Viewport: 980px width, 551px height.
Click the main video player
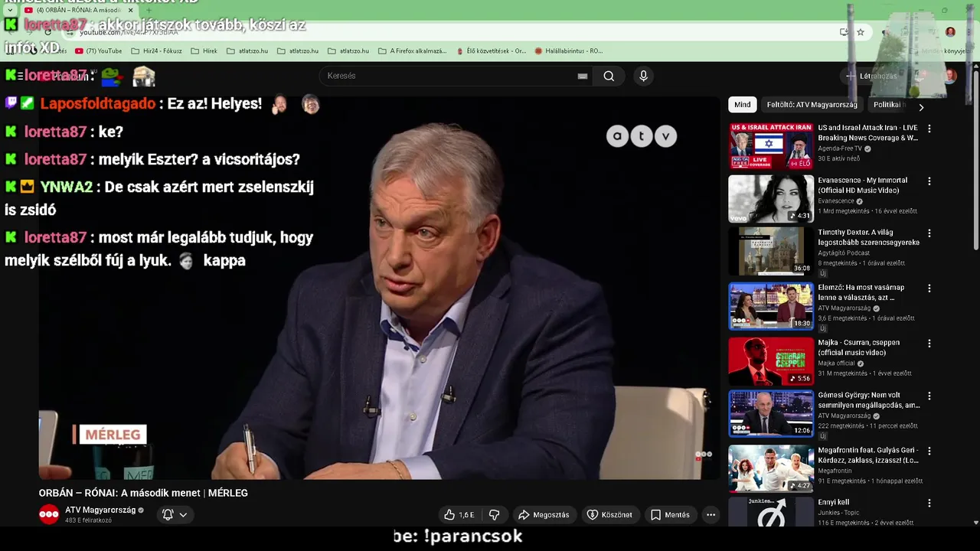point(379,289)
